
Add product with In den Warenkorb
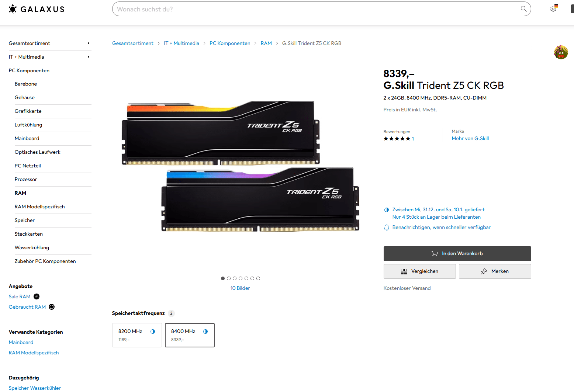click(x=457, y=254)
